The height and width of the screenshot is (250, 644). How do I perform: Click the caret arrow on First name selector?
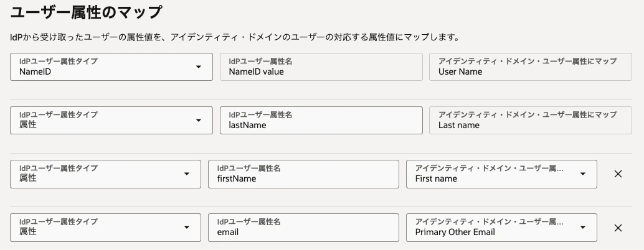(583, 174)
